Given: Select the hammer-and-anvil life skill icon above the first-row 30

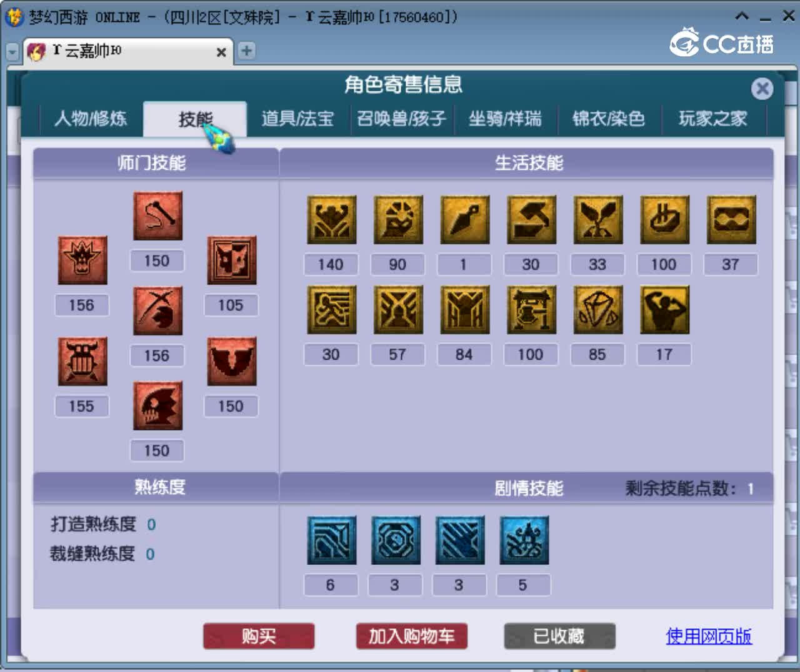Looking at the screenshot, I should tap(531, 220).
